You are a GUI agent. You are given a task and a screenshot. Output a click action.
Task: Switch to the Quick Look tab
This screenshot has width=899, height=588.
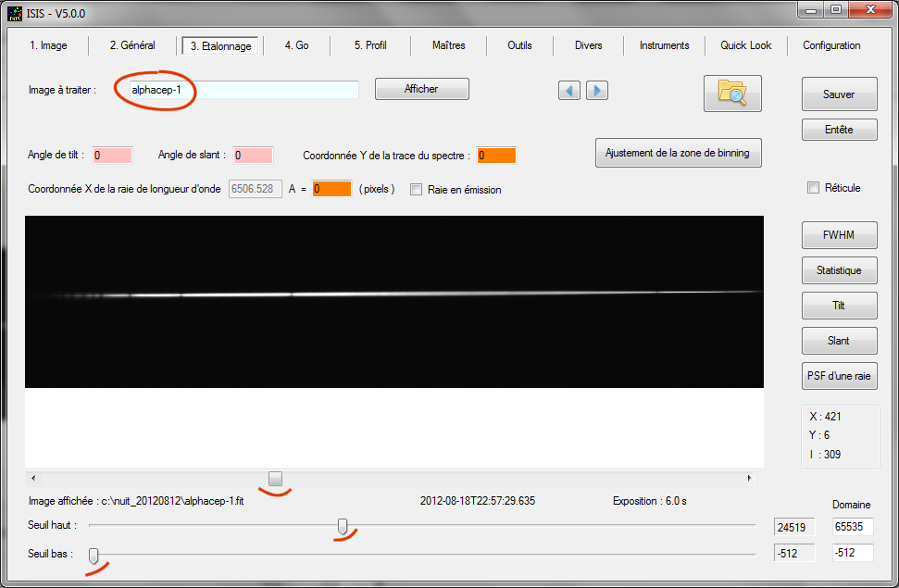[x=746, y=45]
